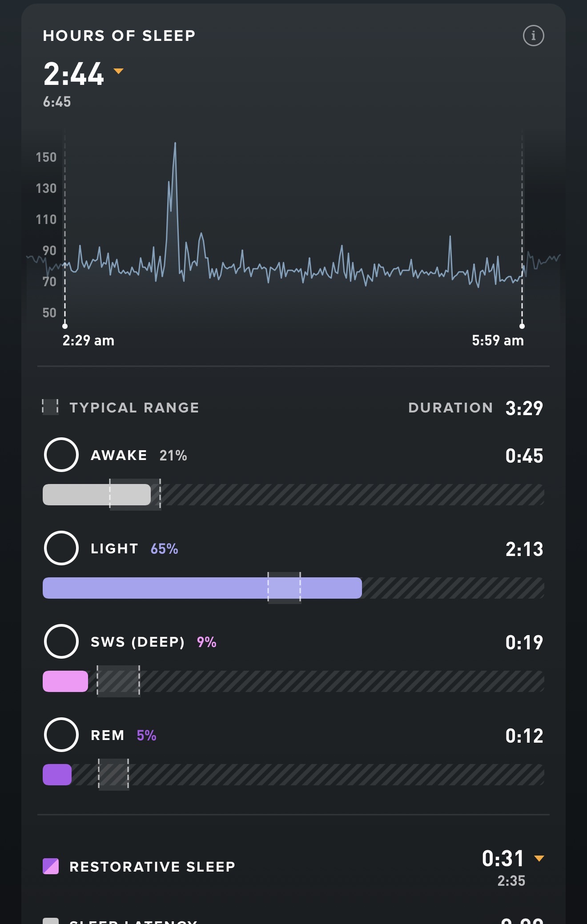Click the Restorative Sleep color icon
Viewport: 587px width, 924px height.
tap(51, 866)
